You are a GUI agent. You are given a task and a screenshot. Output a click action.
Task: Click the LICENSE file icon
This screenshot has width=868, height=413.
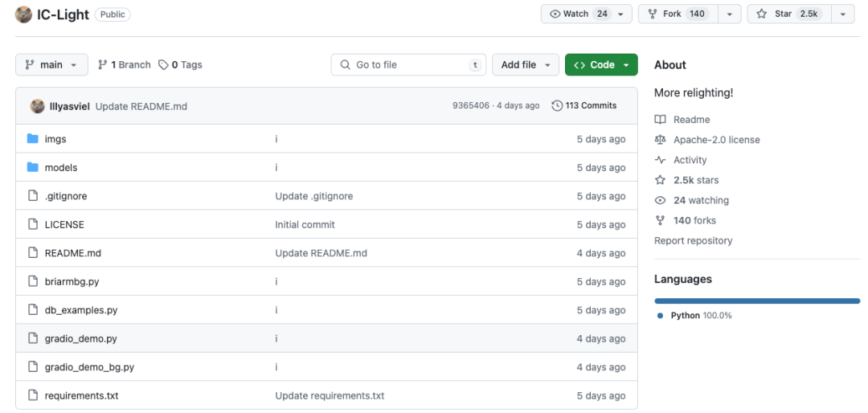click(x=33, y=225)
